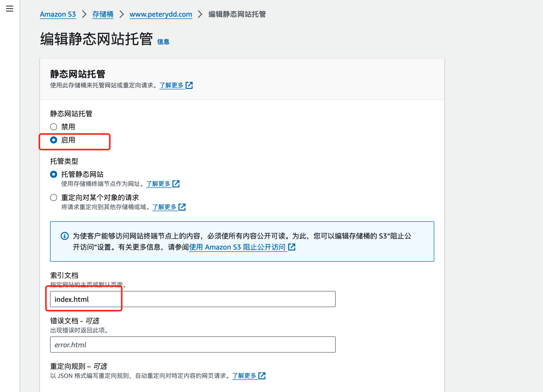Choose 重定向对某个对象的请求 option
Screen dimensions: 543x392
click(x=54, y=198)
